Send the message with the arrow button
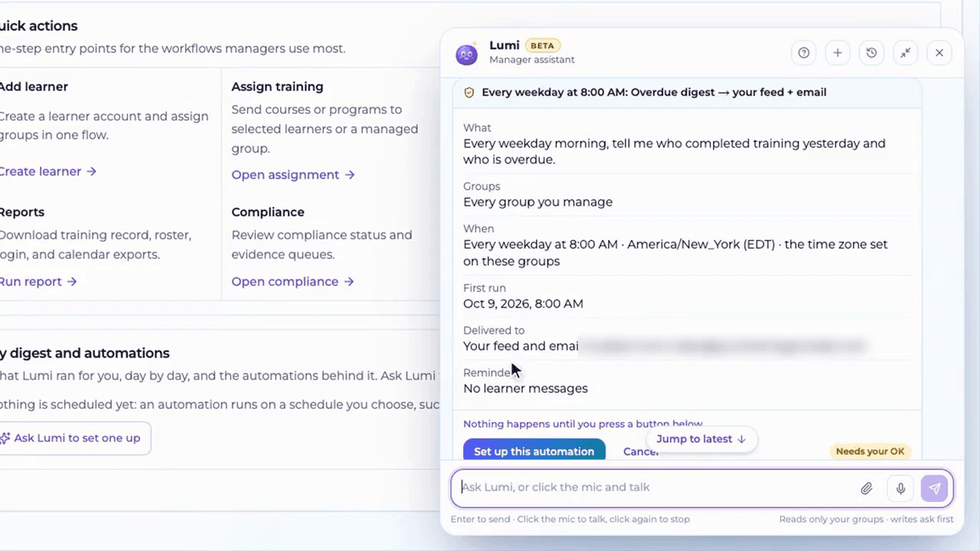The height and width of the screenshot is (551, 980). [935, 488]
